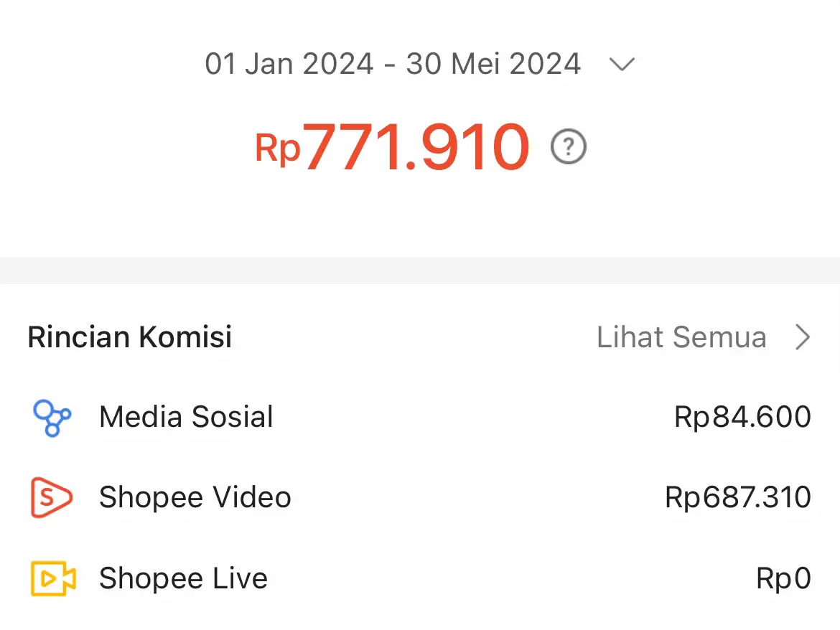Tap the Rp687.310 Shopee Video amount
Image resolution: width=840 pixels, height=630 pixels.
(737, 497)
